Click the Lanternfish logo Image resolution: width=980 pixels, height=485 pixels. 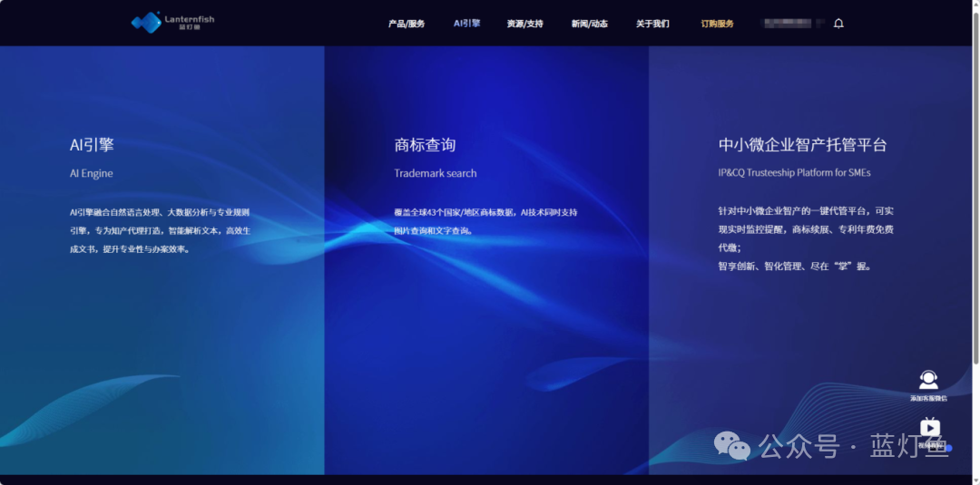pyautogui.click(x=172, y=23)
